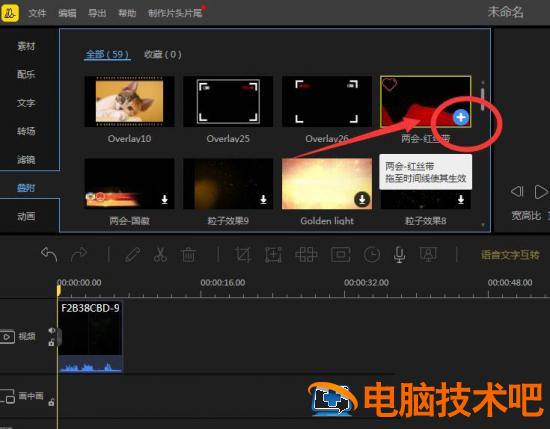Viewport: 550px width, 429px height.
Task: Switch to the 动画 sidebar tab
Action: (26, 216)
